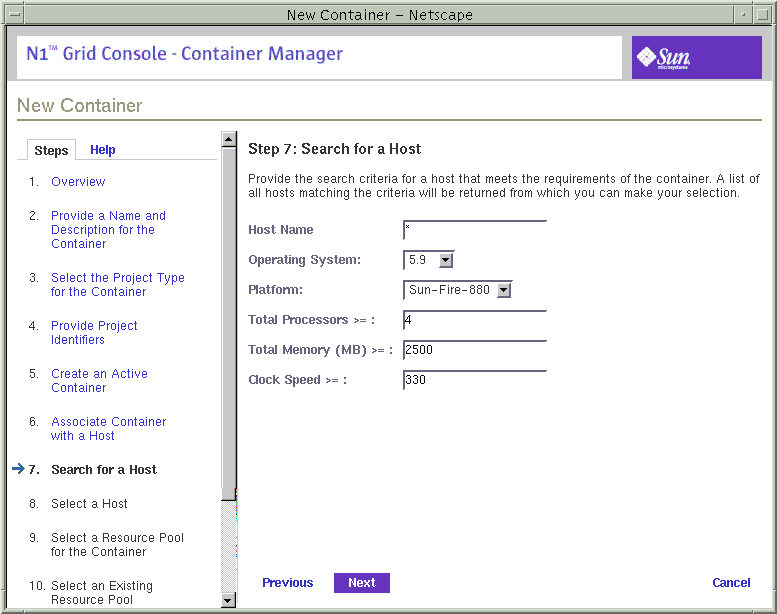This screenshot has height=614, width=777.
Task: Click in the Host Name field
Action: (475, 230)
